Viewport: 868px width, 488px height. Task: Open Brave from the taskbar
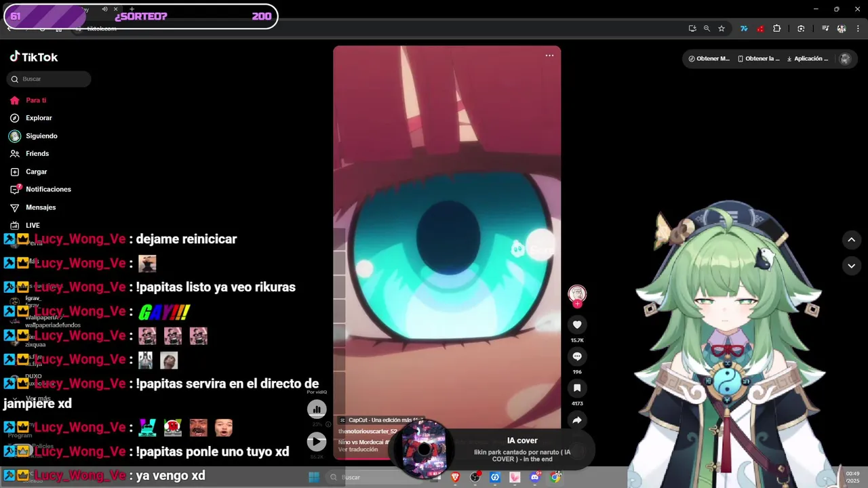tap(456, 477)
